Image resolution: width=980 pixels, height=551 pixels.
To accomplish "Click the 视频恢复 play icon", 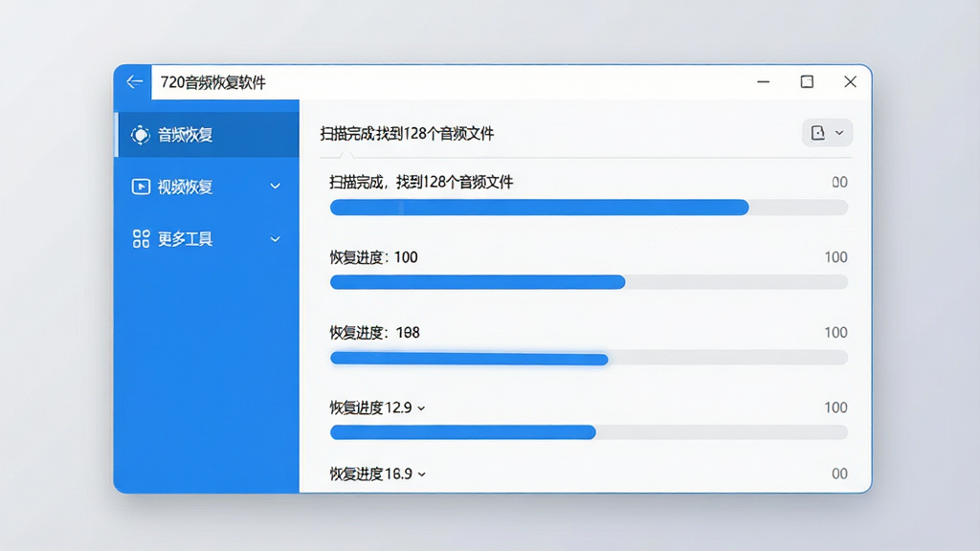I will click(141, 187).
